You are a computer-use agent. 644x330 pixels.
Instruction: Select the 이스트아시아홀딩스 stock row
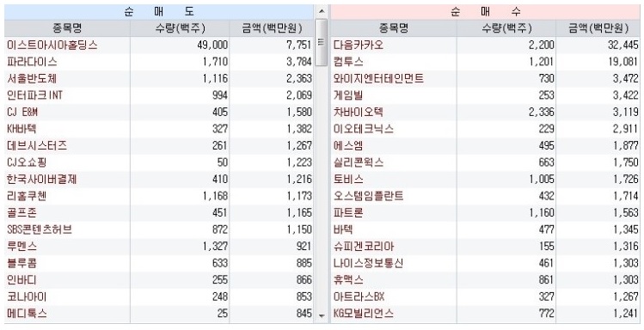coord(159,46)
